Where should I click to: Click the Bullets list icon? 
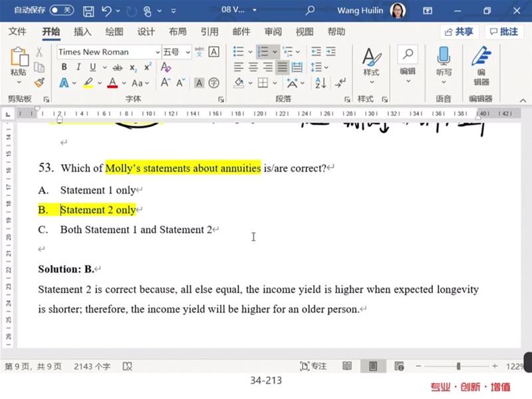[239, 52]
